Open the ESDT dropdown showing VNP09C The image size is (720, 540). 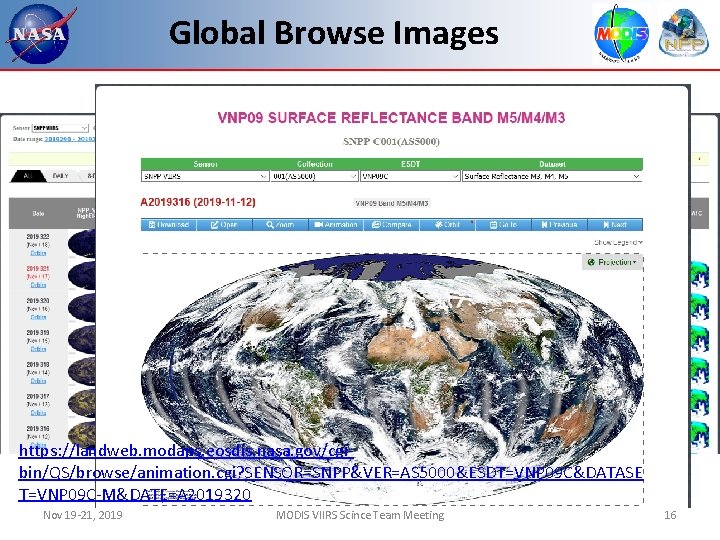point(410,176)
